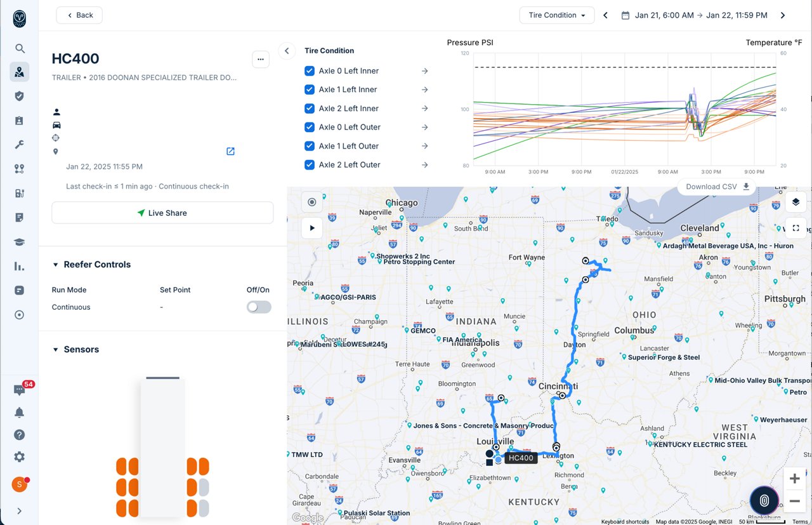Go to next date range

[x=783, y=15]
